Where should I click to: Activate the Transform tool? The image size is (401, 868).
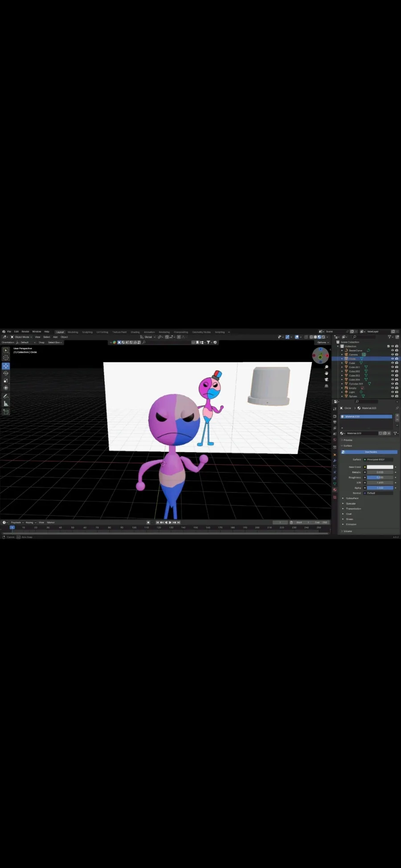point(6,388)
